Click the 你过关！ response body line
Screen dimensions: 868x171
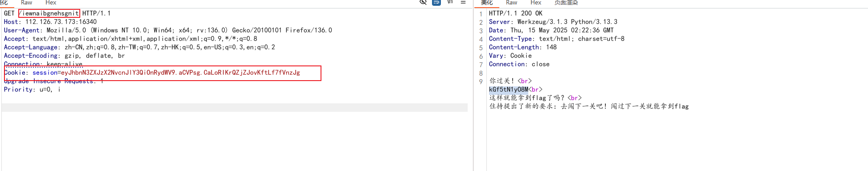pos(510,81)
